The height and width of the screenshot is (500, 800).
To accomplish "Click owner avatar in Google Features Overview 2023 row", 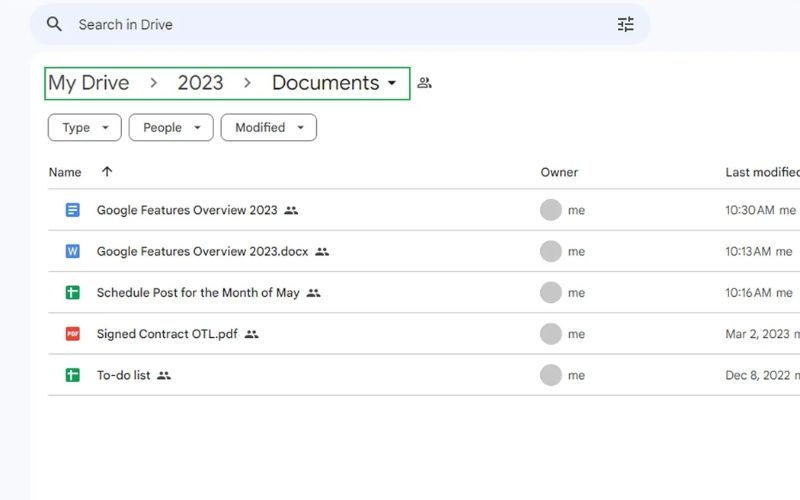I will [x=551, y=210].
